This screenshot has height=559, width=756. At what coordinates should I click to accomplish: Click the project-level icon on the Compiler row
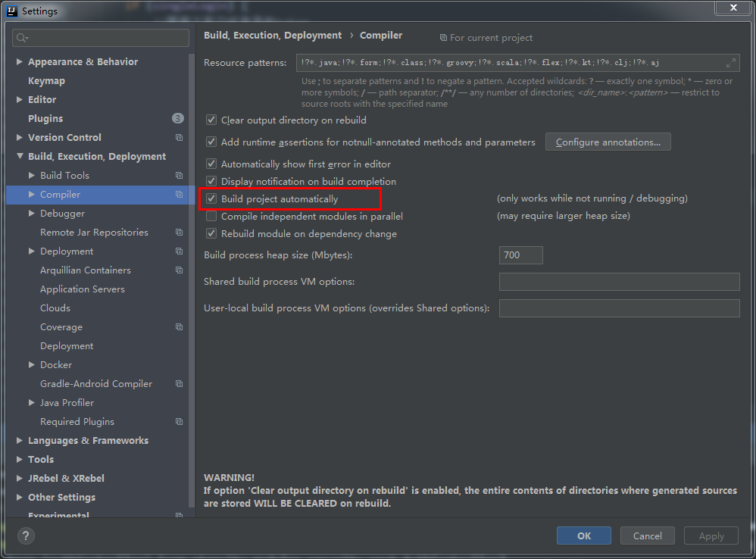coord(179,194)
